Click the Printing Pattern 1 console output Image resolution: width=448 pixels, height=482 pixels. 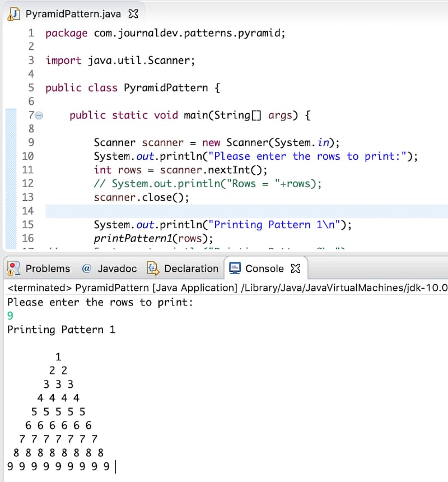coord(61,330)
